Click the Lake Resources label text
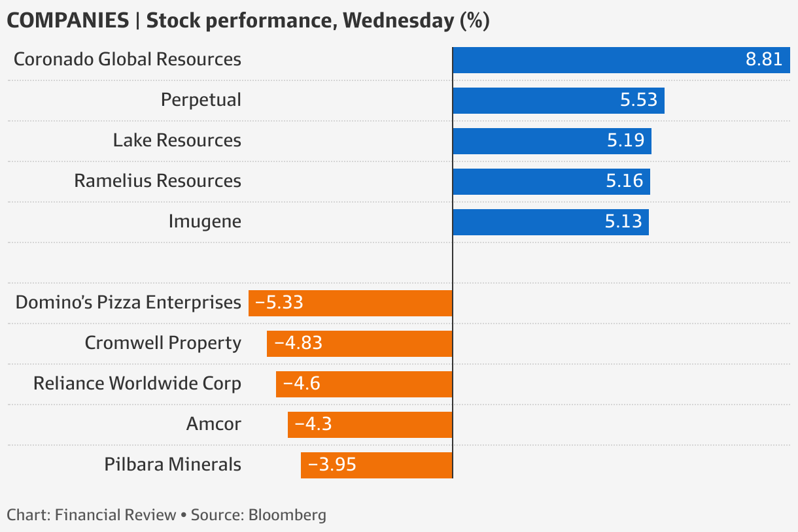This screenshot has height=532, width=798. pyautogui.click(x=177, y=141)
